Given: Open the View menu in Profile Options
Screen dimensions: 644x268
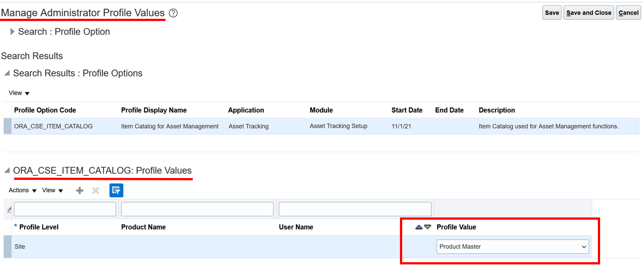Looking at the screenshot, I should coord(19,93).
